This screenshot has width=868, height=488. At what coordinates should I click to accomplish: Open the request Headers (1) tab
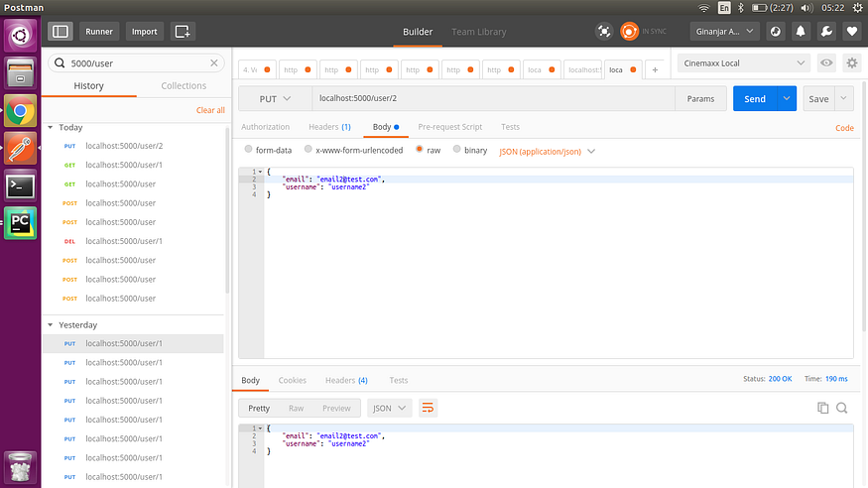coord(329,127)
